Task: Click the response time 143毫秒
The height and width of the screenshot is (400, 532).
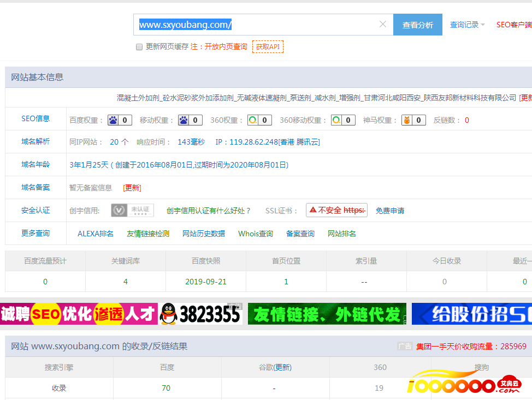Action: (x=191, y=142)
